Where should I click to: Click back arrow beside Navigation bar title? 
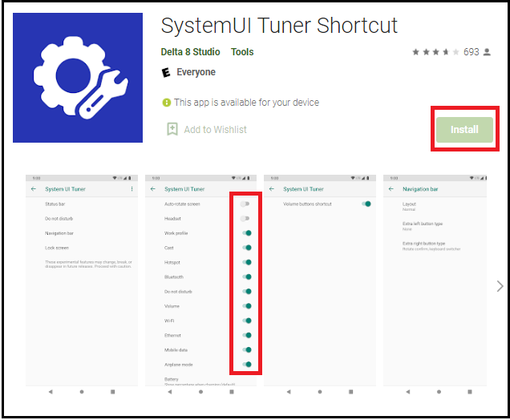(391, 189)
